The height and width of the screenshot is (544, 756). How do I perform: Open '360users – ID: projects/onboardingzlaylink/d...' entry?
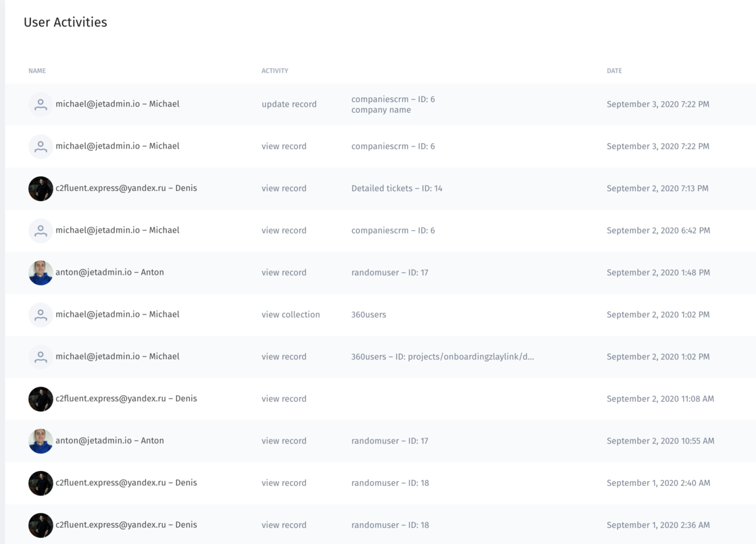tap(443, 356)
